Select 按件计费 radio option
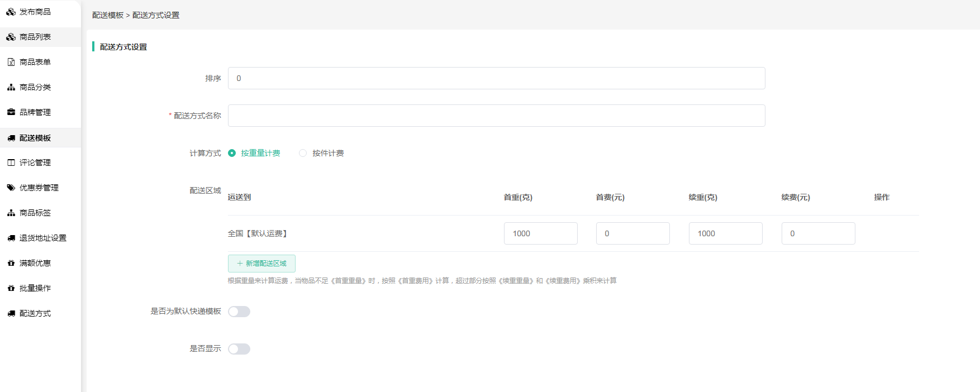This screenshot has height=392, width=980. tap(303, 153)
